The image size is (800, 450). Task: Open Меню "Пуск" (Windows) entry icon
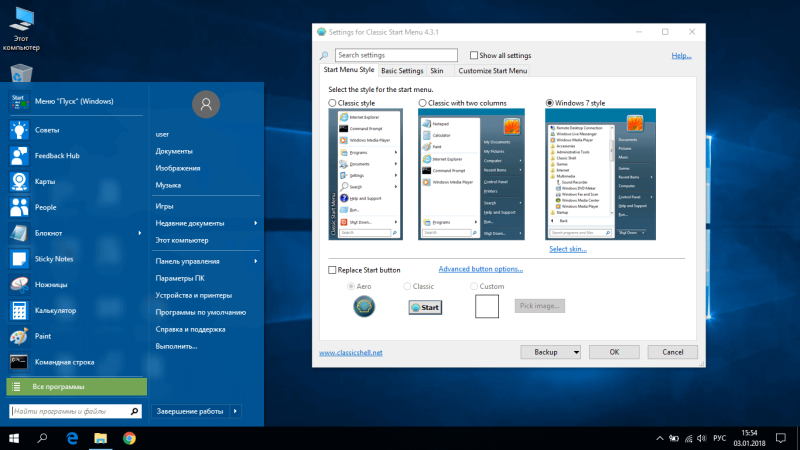[x=19, y=101]
